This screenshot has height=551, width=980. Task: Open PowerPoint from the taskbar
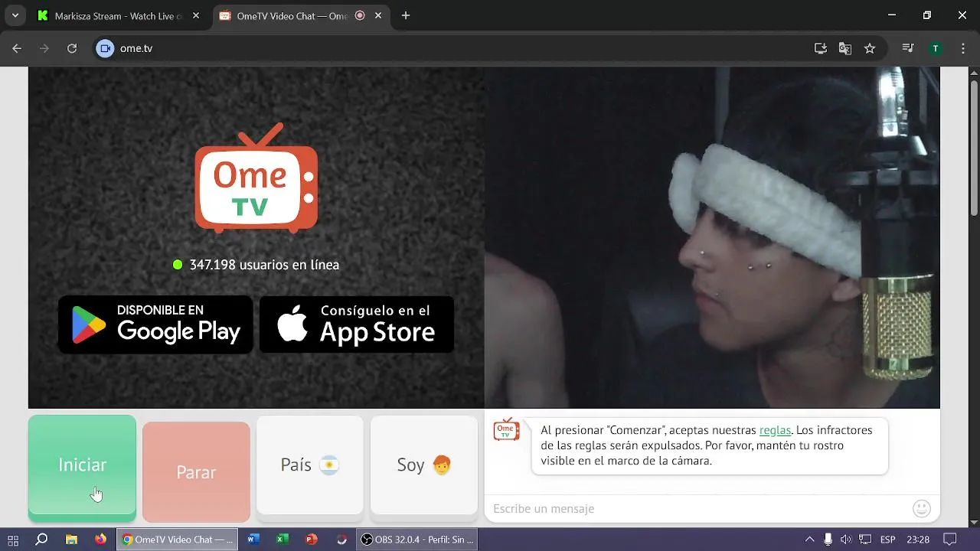312,540
